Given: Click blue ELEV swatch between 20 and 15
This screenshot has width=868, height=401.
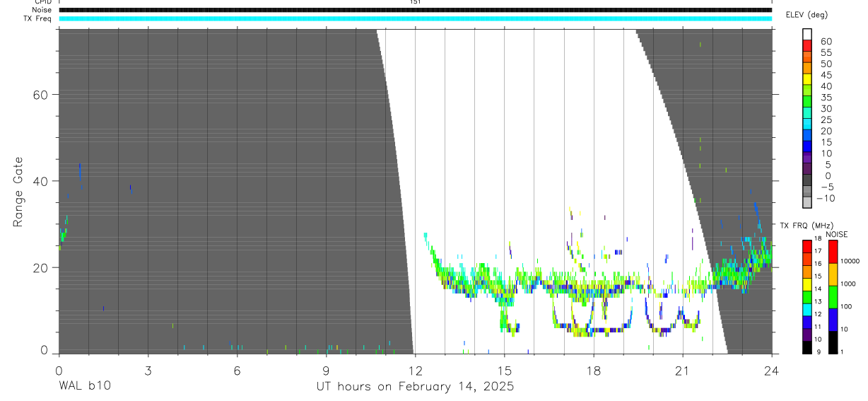Looking at the screenshot, I should coord(807,136).
